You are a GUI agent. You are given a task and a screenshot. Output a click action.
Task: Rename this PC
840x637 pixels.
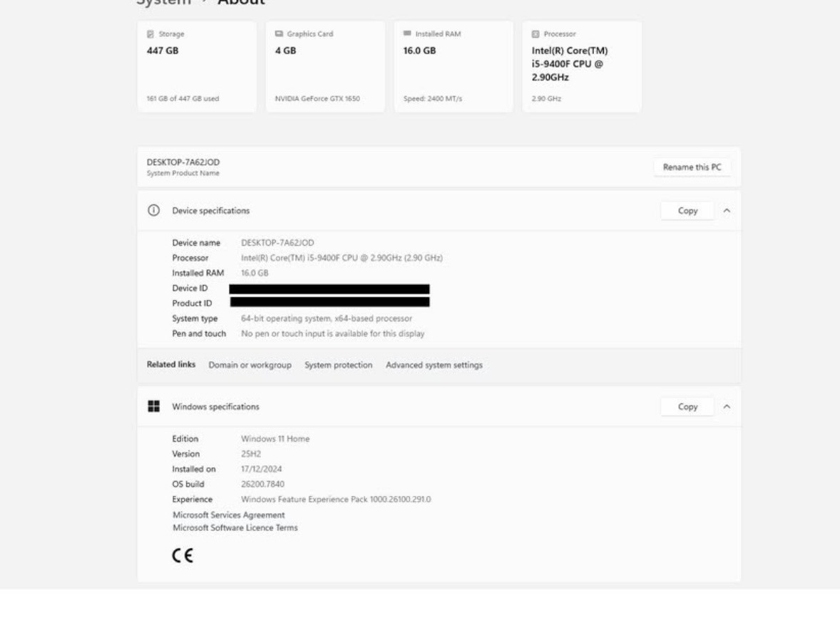coord(692,167)
